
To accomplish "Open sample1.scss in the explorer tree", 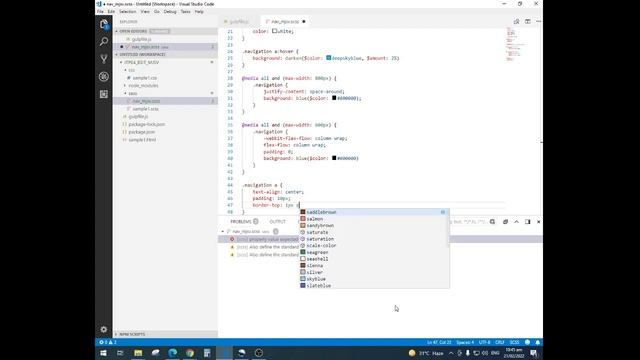I will [x=165, y=109].
